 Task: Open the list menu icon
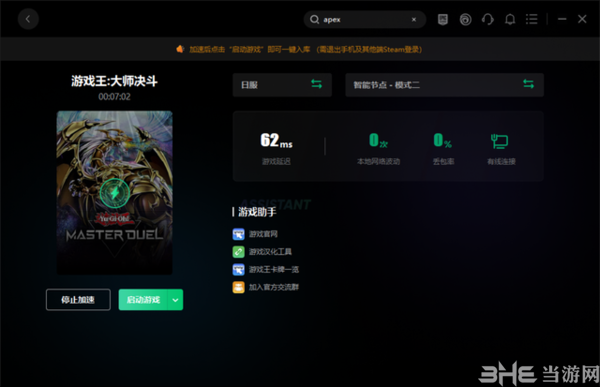point(532,19)
